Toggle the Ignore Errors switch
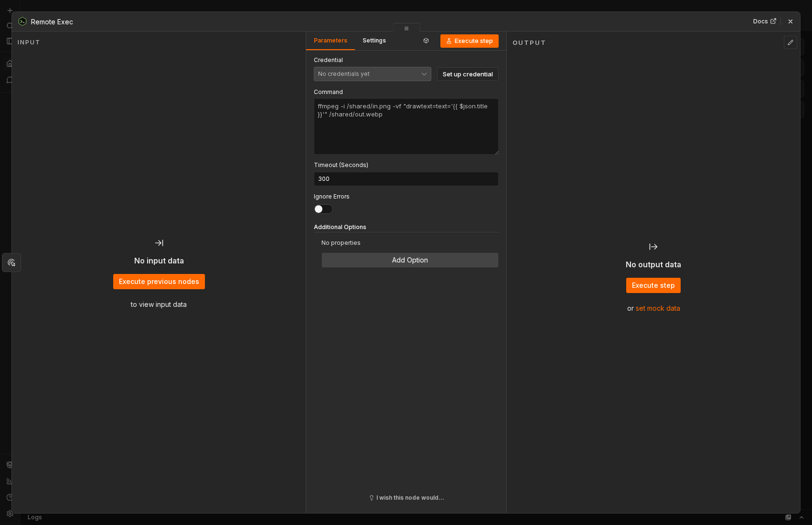Viewport: 812px width, 525px height. coord(323,209)
